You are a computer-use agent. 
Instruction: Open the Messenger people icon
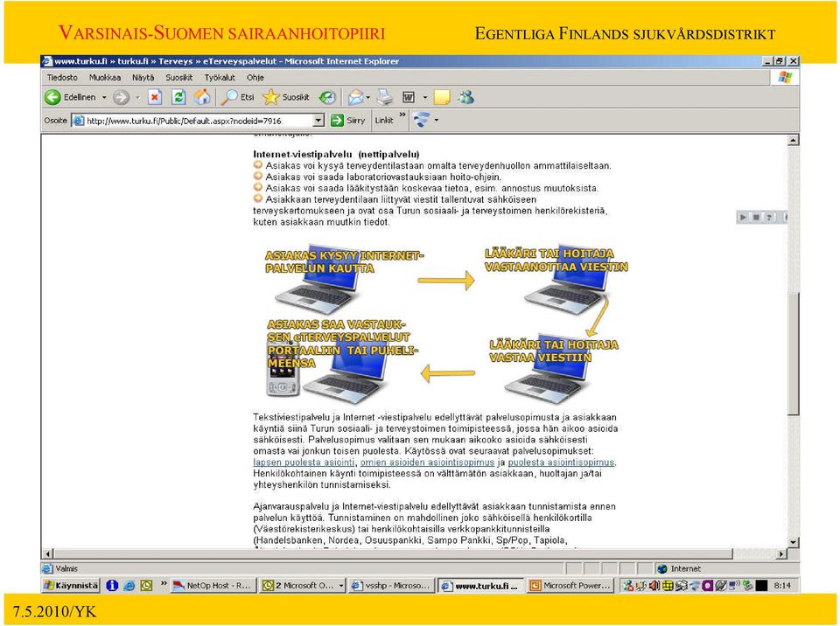pos(465,97)
